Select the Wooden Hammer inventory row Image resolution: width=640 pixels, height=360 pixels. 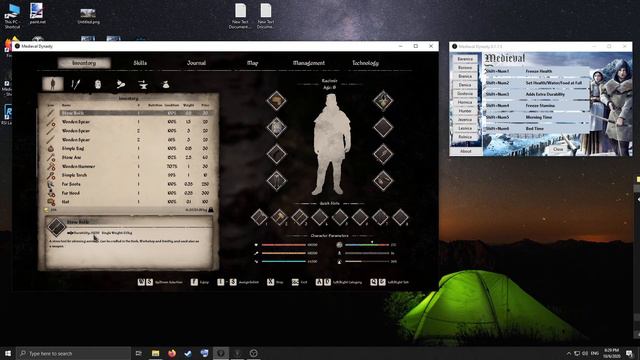point(129,166)
